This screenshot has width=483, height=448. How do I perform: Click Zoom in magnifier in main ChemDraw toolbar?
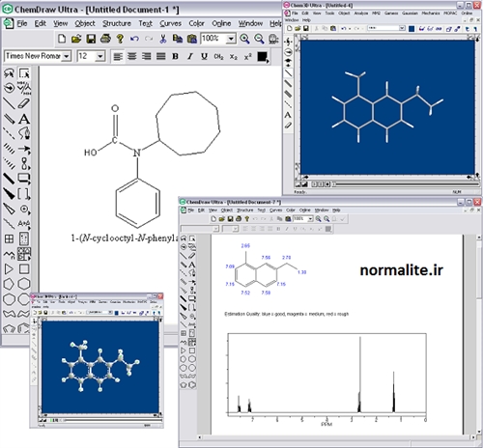click(244, 39)
